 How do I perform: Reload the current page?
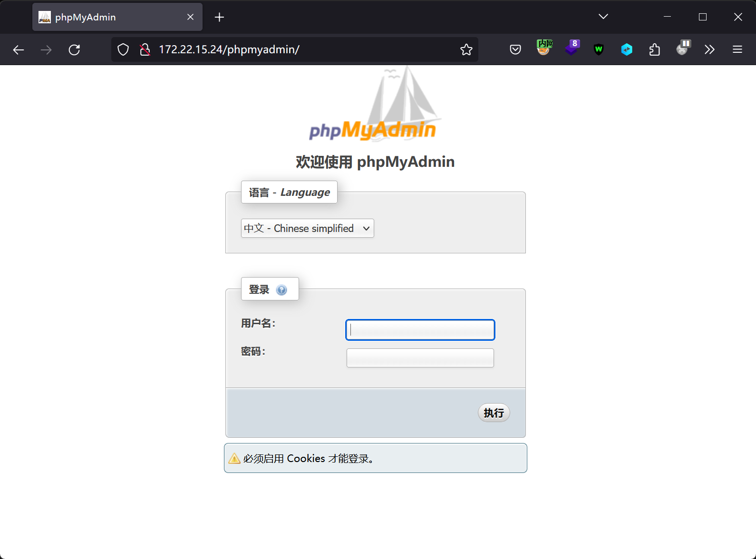click(x=74, y=49)
